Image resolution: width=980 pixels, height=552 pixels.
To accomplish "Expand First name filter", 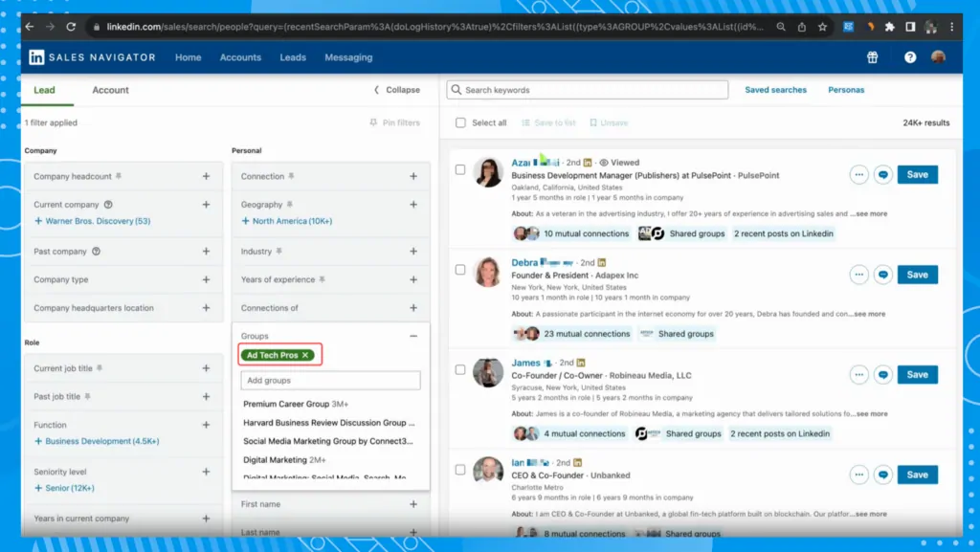I will (413, 504).
